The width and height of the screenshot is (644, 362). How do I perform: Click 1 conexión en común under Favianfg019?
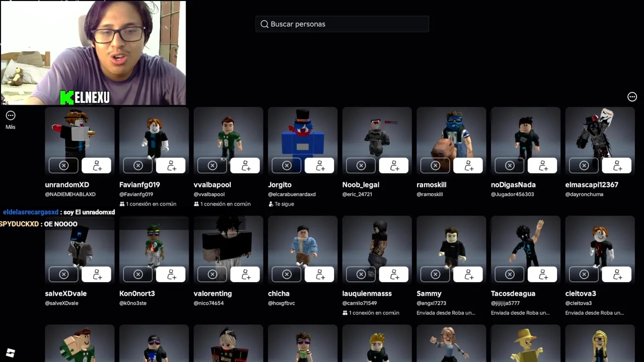[x=147, y=204]
